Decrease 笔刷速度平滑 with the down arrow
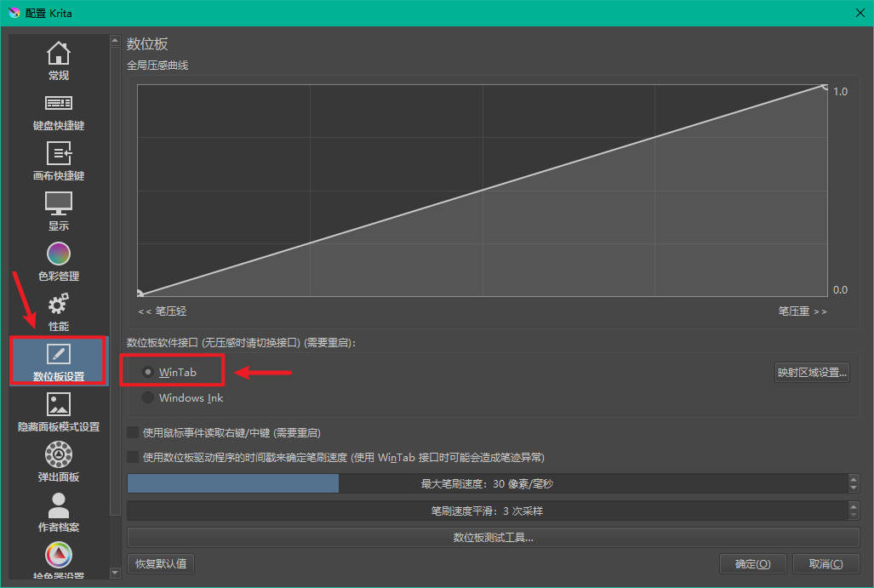 point(854,515)
